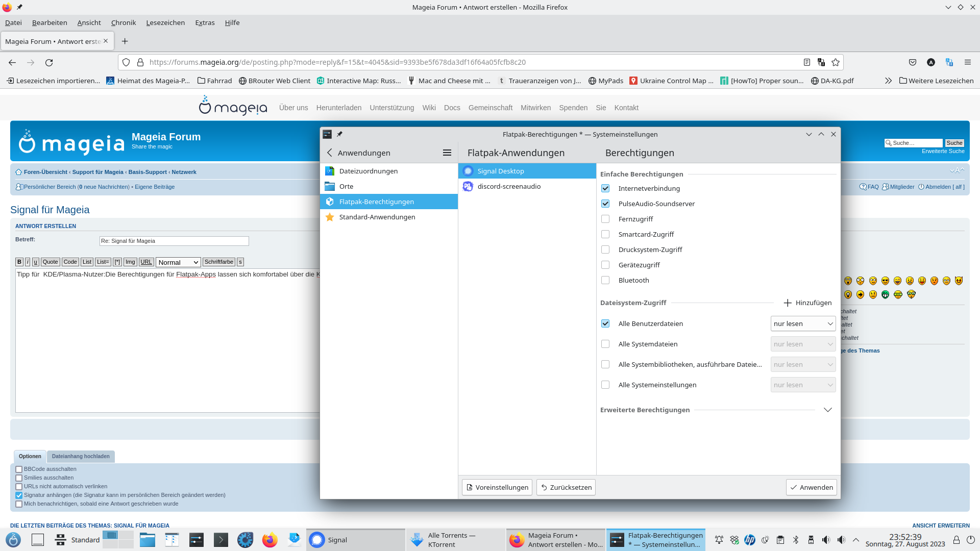Open access mode dropdown for Alle Systembibliotheken
980x551 pixels.
(x=803, y=364)
